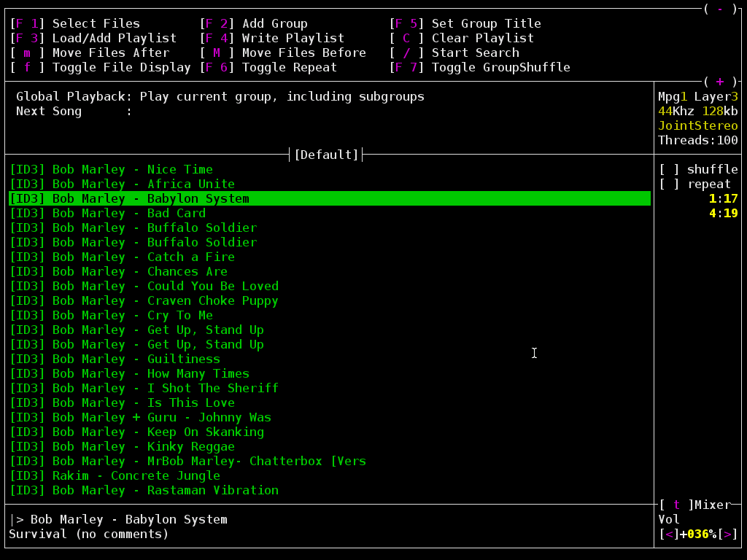Select song Africa Unite

tap(330, 184)
